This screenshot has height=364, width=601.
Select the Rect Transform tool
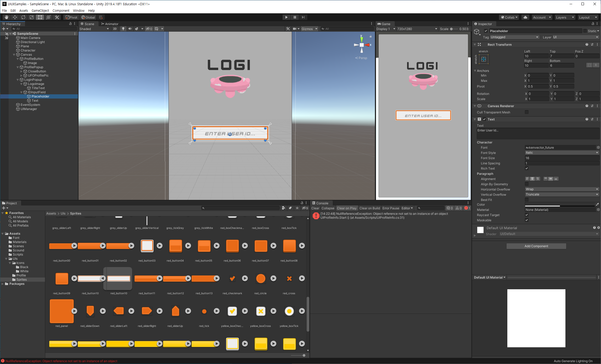(x=40, y=17)
